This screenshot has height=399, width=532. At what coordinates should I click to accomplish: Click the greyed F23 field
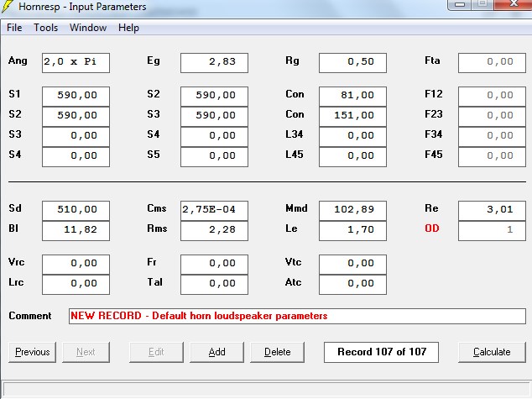coord(492,116)
